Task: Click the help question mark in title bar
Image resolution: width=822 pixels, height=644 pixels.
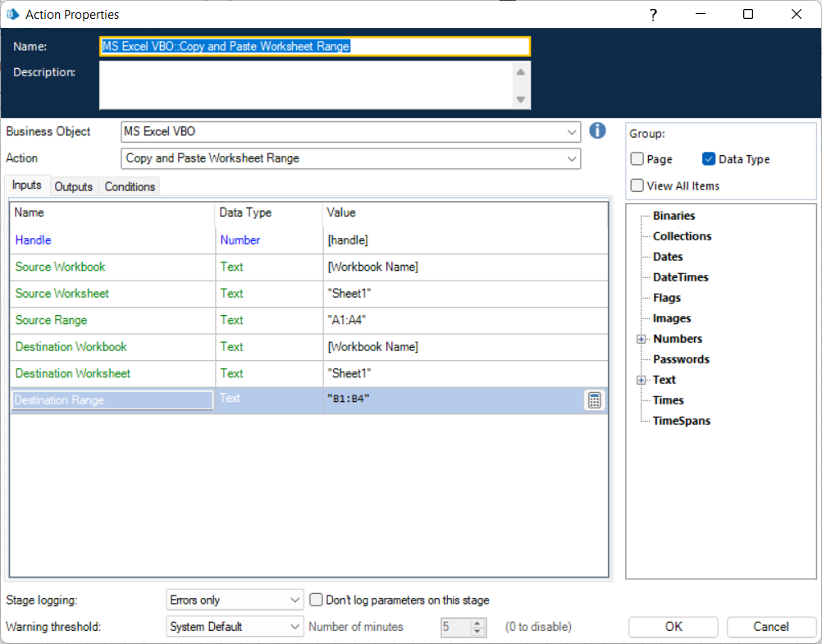Action: coord(653,15)
